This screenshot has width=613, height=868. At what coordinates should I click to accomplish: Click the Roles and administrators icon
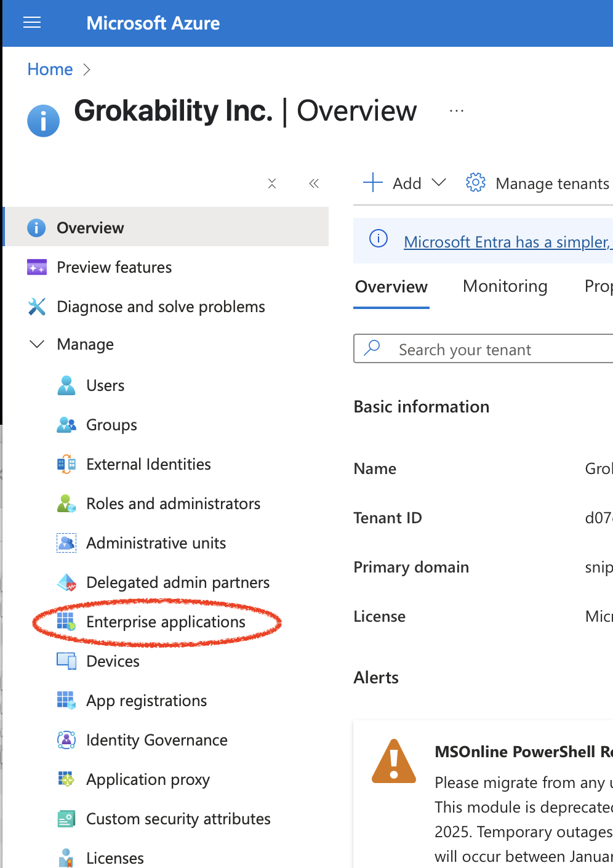(x=66, y=504)
